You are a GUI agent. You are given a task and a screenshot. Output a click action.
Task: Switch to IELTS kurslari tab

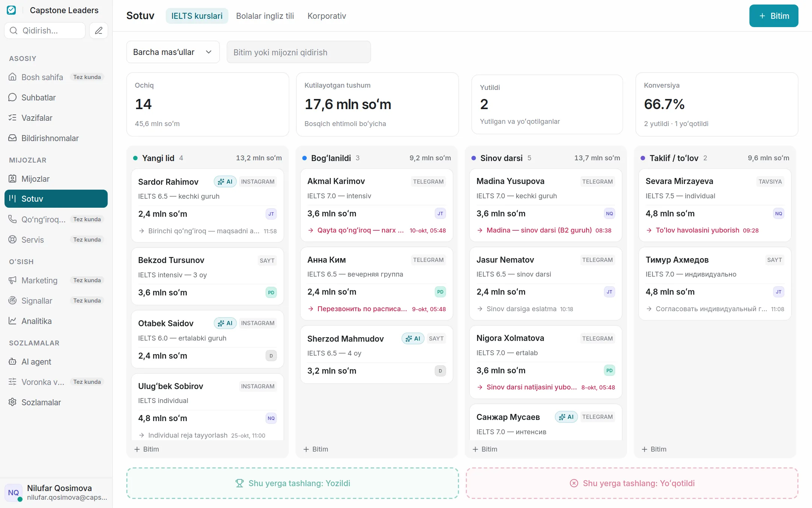point(197,16)
